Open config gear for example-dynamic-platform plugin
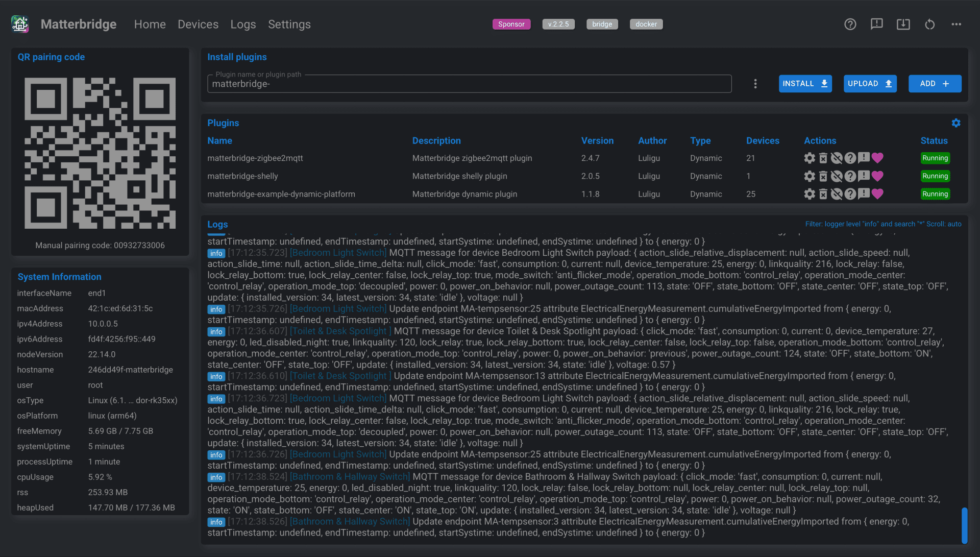This screenshot has width=980, height=557. (810, 194)
